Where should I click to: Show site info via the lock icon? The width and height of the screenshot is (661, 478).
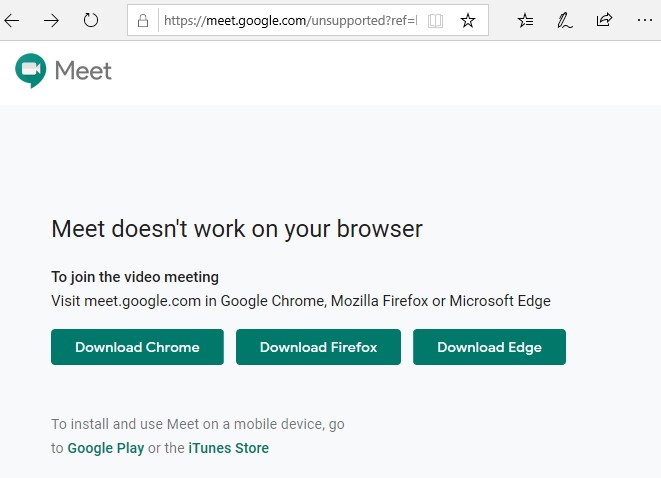point(143,20)
